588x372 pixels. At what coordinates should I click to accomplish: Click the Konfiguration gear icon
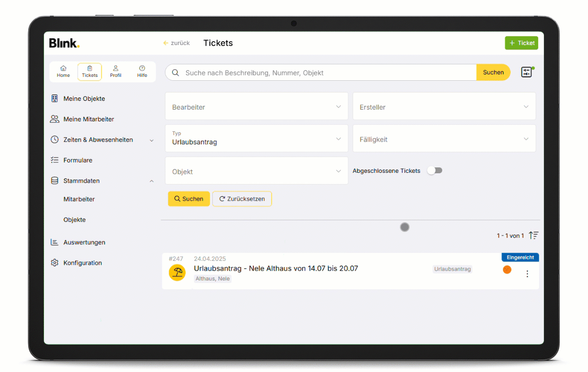click(x=55, y=263)
